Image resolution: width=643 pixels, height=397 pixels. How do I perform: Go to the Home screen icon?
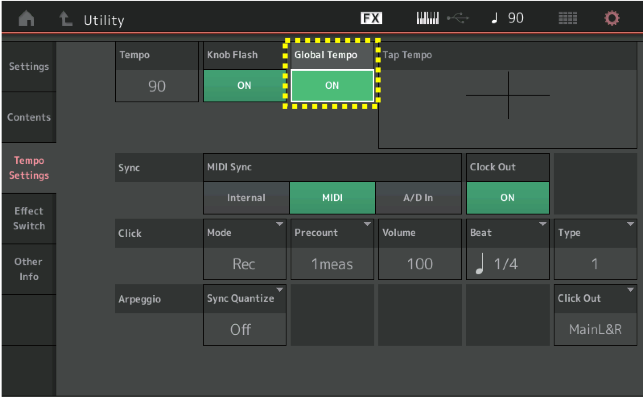pos(27,18)
